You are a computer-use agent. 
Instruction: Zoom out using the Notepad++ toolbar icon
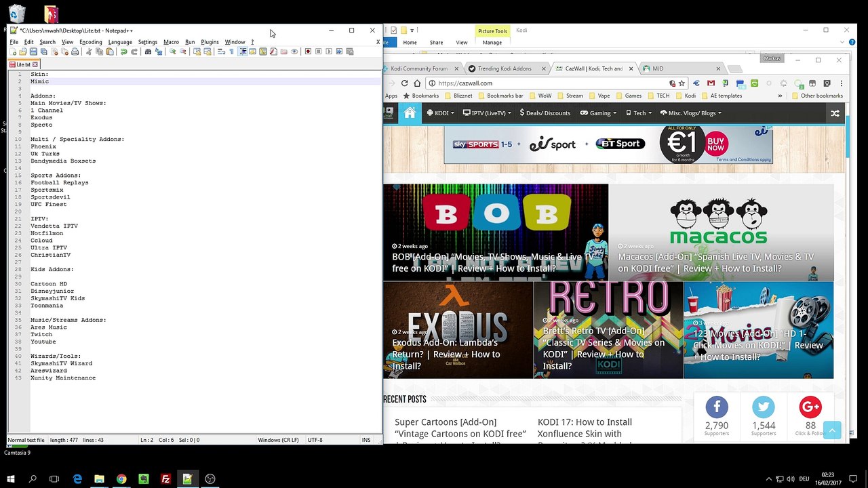tap(183, 52)
